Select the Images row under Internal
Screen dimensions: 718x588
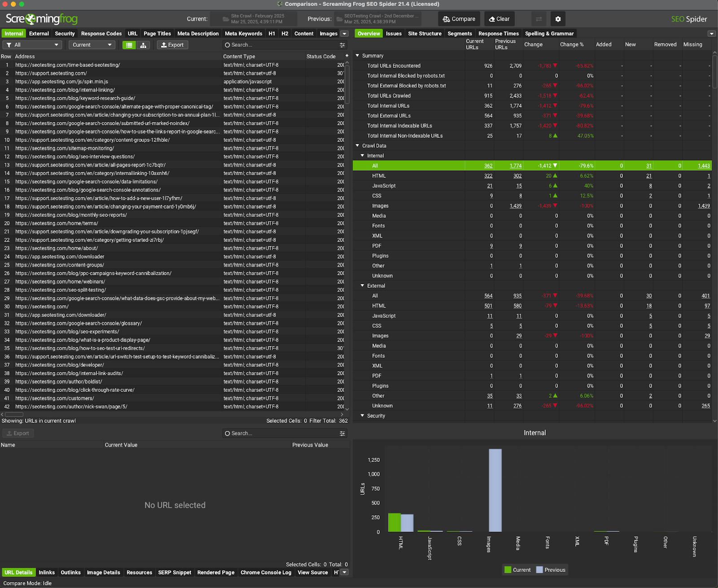coord(380,206)
